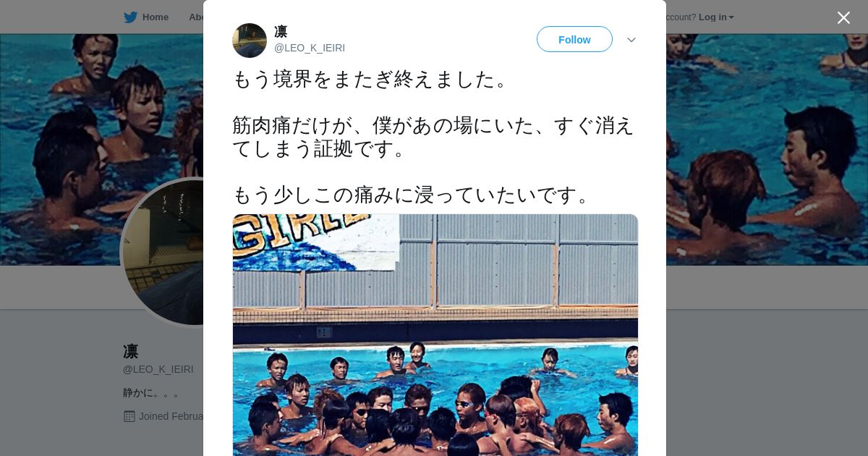Click the profile bio 静かに。。。
868x456 pixels.
[x=151, y=393]
